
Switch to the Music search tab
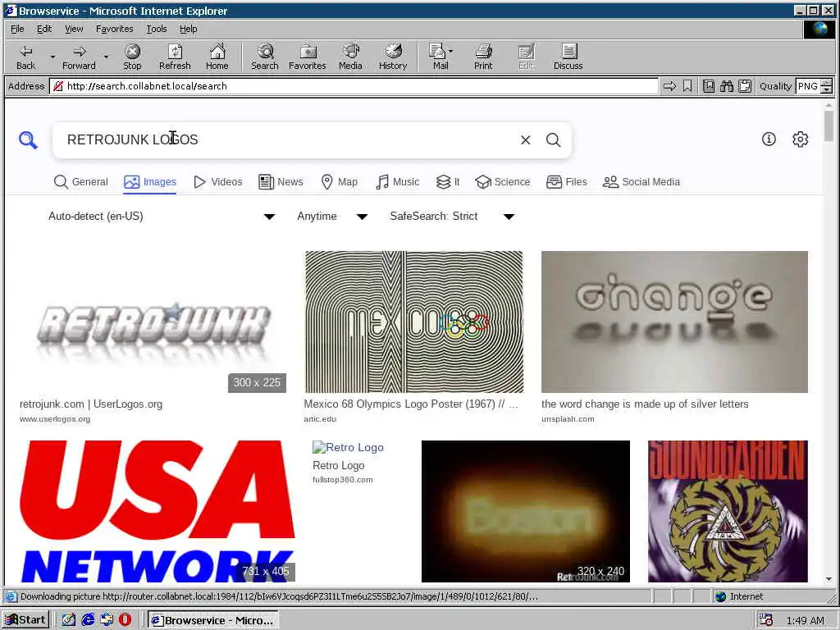tap(398, 182)
